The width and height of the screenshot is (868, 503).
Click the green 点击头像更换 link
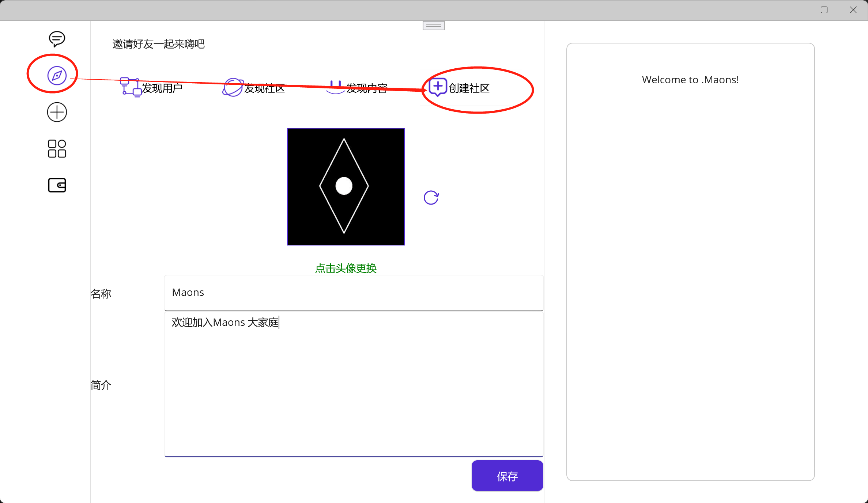[x=346, y=268]
